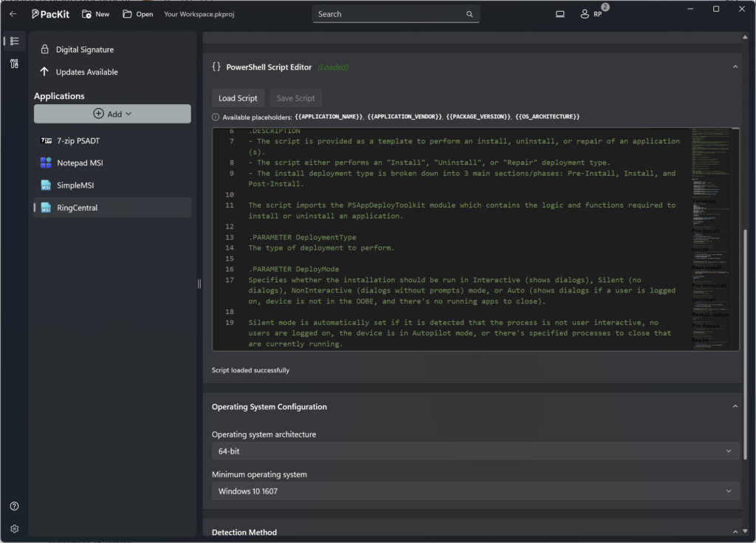Click the back arrow in the title bar
Viewport: 756px width, 543px height.
[x=13, y=13]
